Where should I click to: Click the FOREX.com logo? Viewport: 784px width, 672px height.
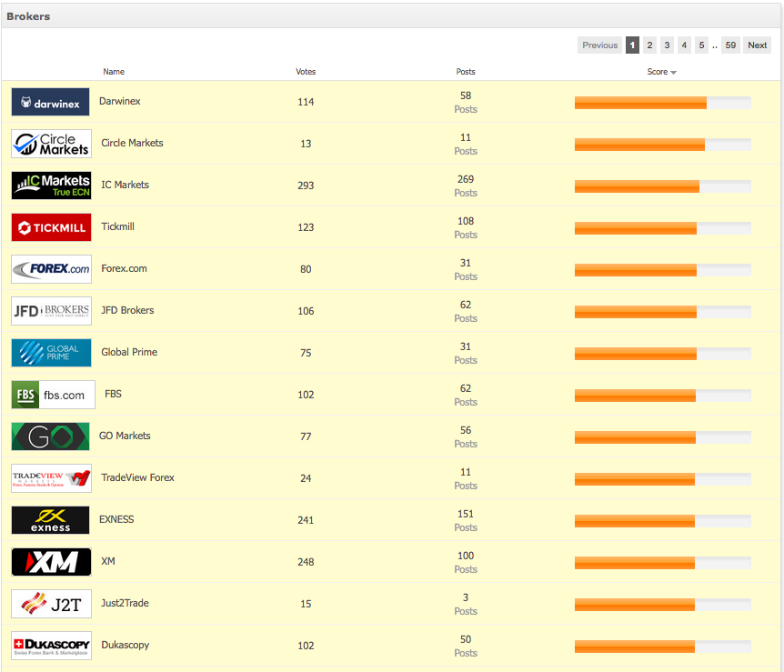click(52, 269)
